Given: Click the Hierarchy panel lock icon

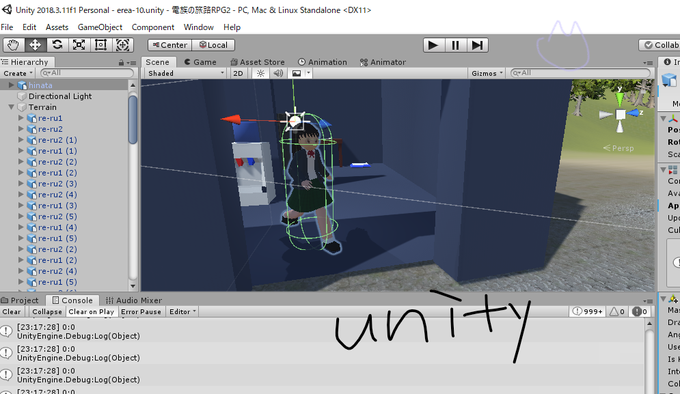Looking at the screenshot, I should click(x=121, y=62).
